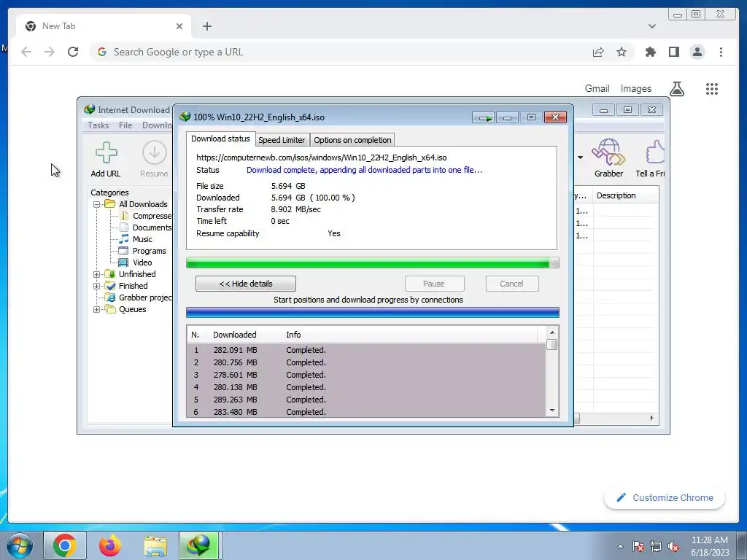
Task: Open Chrome extensions puzzle icon
Action: point(650,52)
